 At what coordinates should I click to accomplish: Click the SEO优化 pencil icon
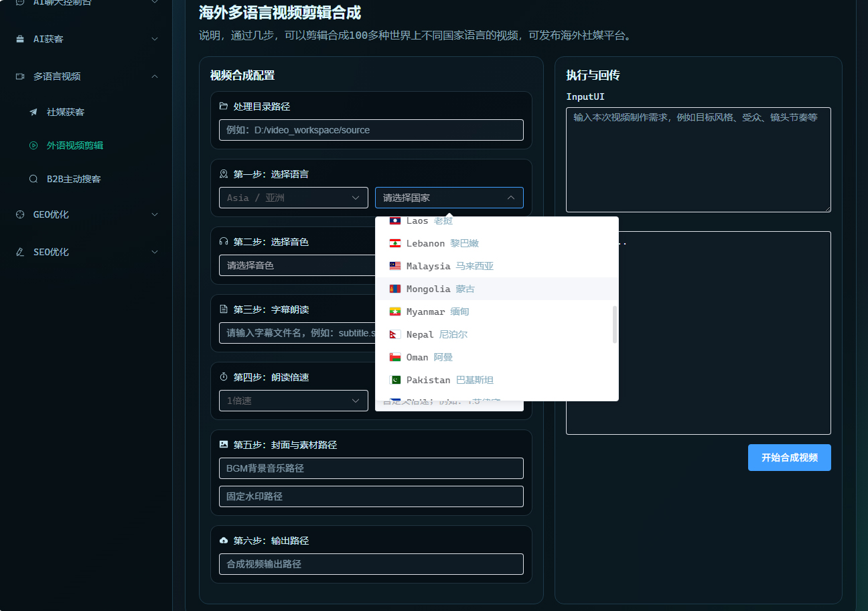(20, 252)
